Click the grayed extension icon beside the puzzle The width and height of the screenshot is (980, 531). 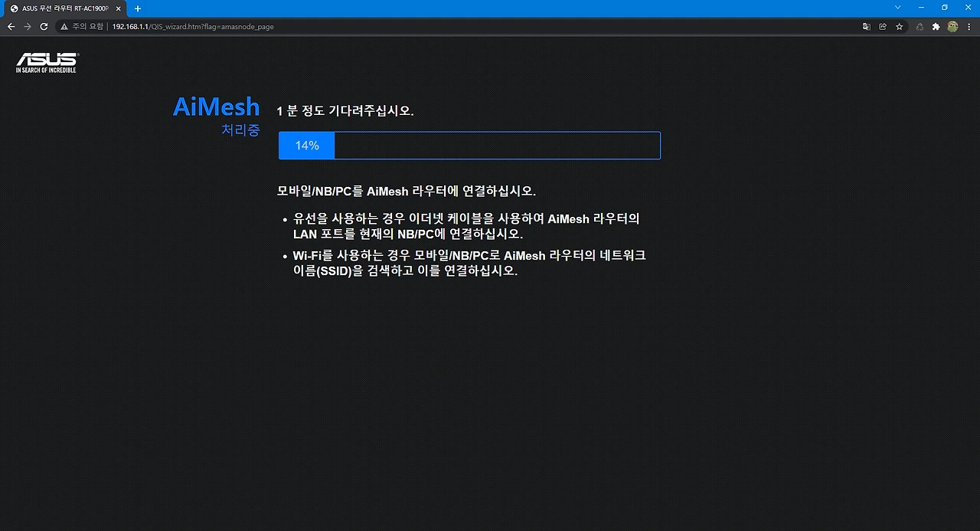pyautogui.click(x=919, y=26)
